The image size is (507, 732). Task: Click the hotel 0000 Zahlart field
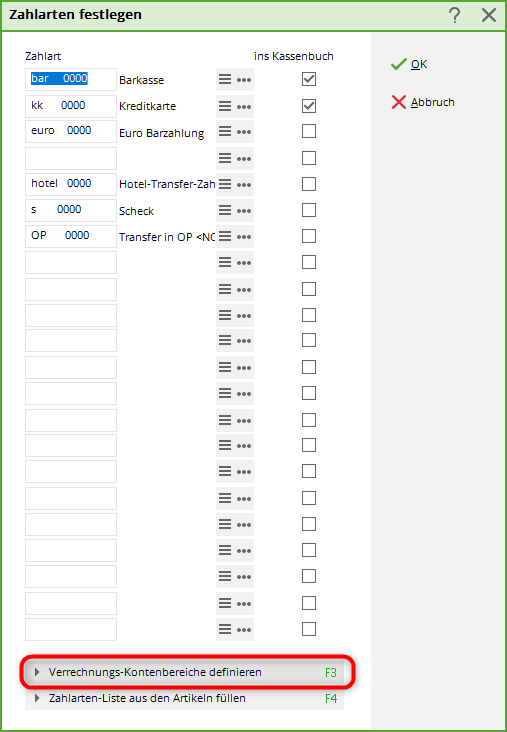(71, 184)
